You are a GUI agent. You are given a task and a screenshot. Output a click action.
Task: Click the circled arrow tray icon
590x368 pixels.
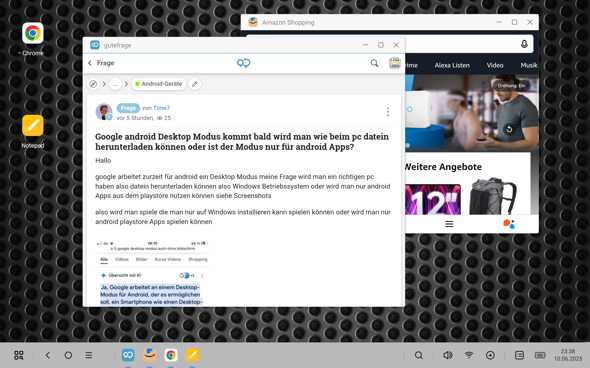pyautogui.click(x=490, y=355)
